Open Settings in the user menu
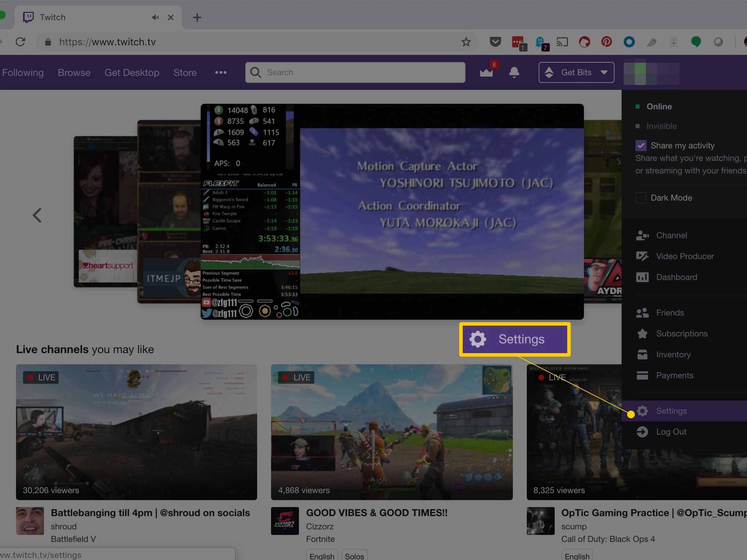747x560 pixels. click(x=684, y=411)
